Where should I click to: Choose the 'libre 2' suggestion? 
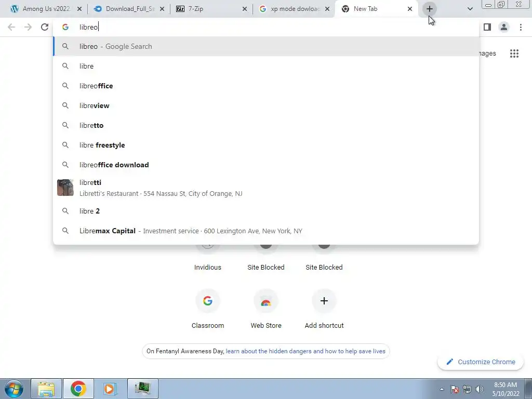coord(266,211)
